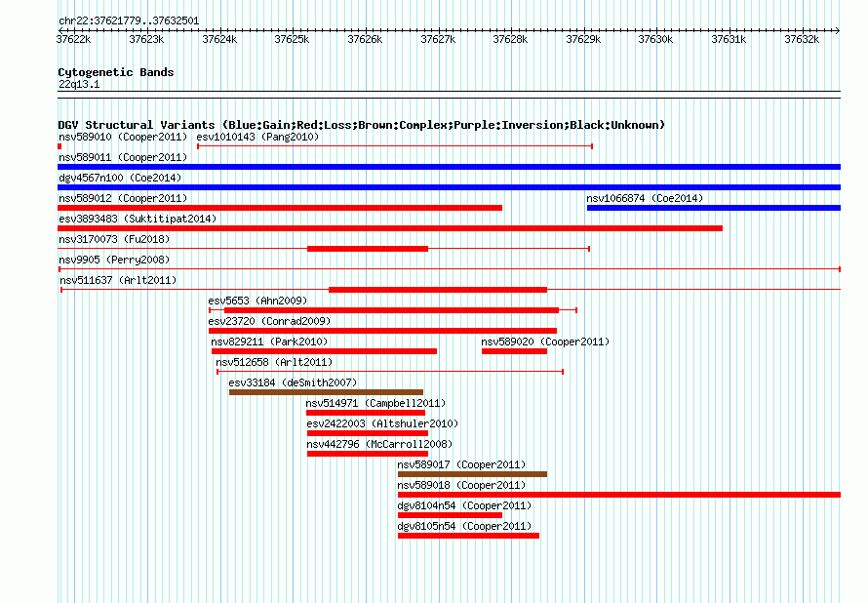Screen dimensions: 868x603
Task: Click the thick red segment of nsv511637
Action: click(x=438, y=290)
